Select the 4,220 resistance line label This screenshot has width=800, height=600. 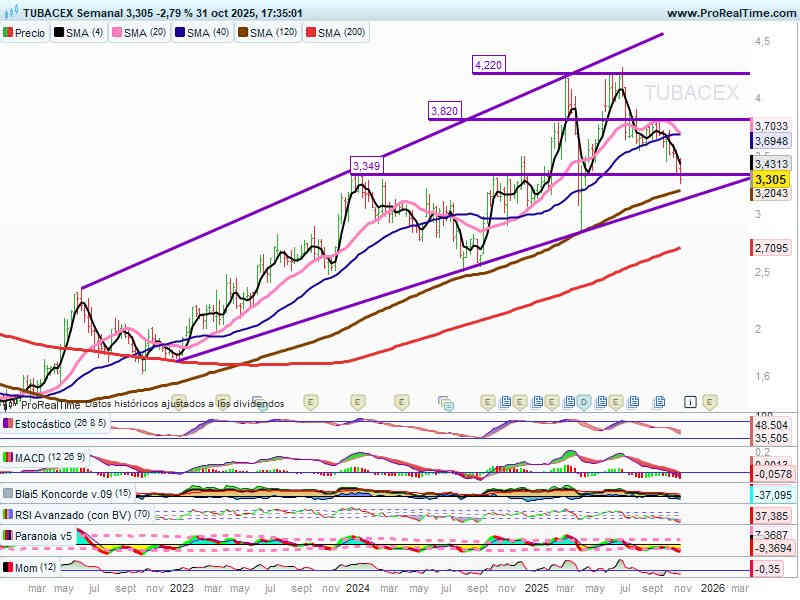tap(488, 65)
